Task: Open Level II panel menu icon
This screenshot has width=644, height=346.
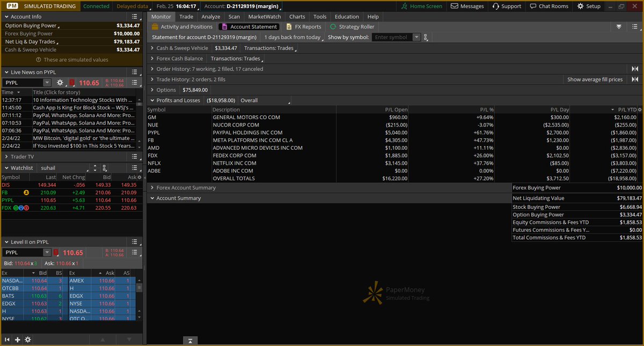Action: 135,242
